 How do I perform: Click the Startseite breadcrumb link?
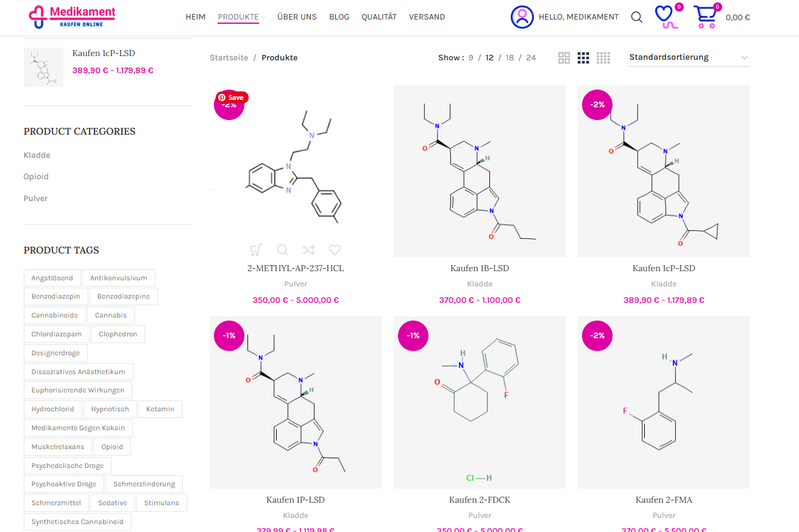(229, 58)
